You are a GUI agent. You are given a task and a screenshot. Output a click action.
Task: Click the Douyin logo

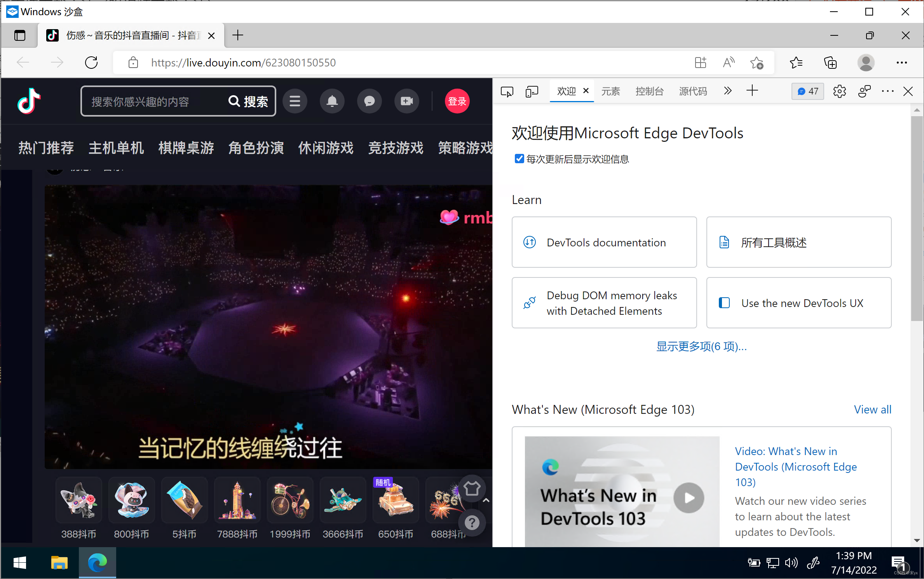(x=30, y=101)
